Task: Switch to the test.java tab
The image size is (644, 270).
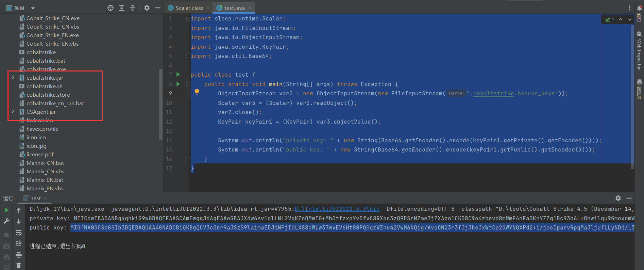Action: coord(234,8)
